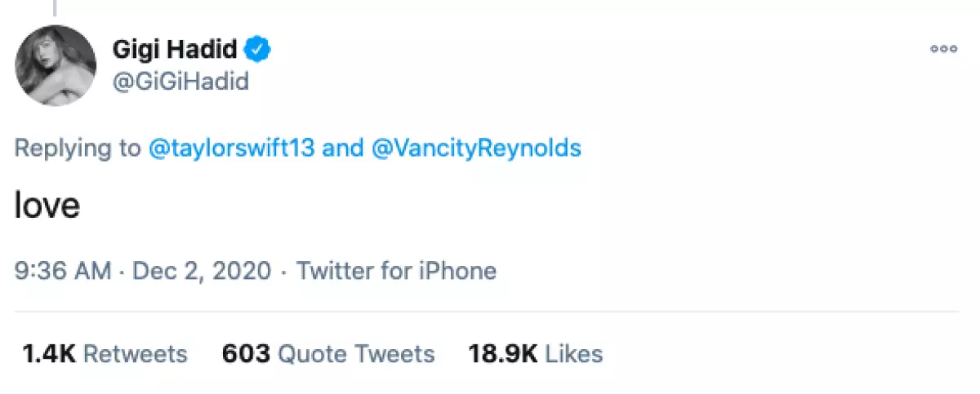980x394 pixels.
Task: View the list of 1.4K Retweets
Action: [104, 353]
